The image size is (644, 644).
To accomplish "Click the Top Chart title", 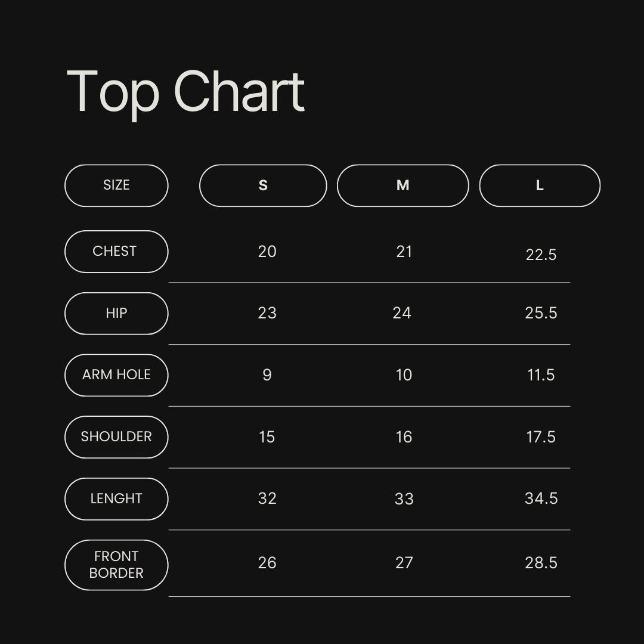I will tap(185, 91).
